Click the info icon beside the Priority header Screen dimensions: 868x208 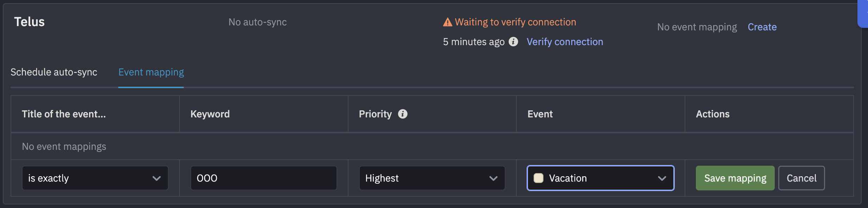click(x=403, y=114)
